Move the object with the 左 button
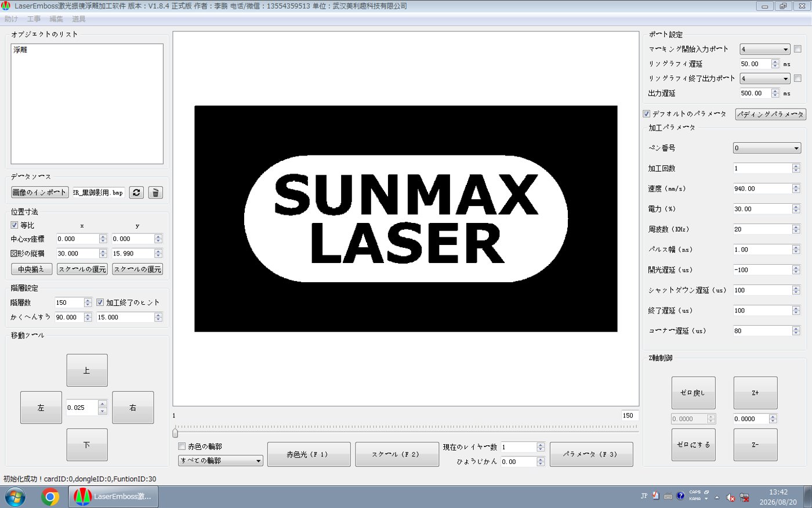 coord(41,408)
